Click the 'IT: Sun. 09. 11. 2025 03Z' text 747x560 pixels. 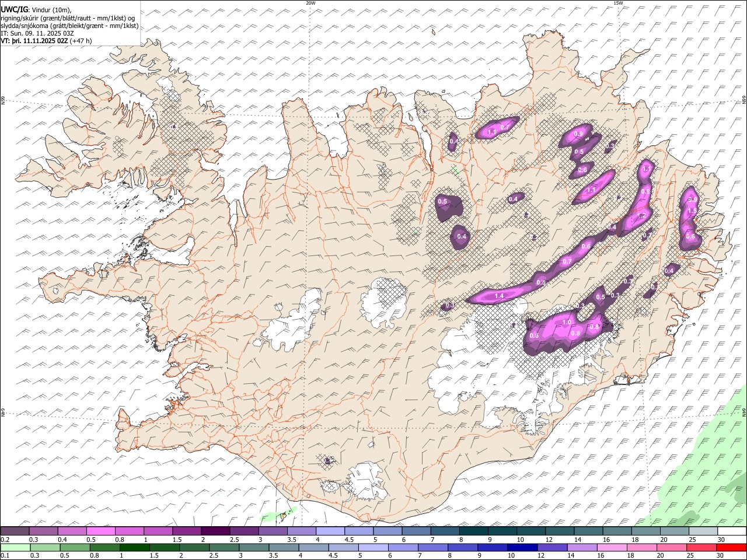click(37, 33)
